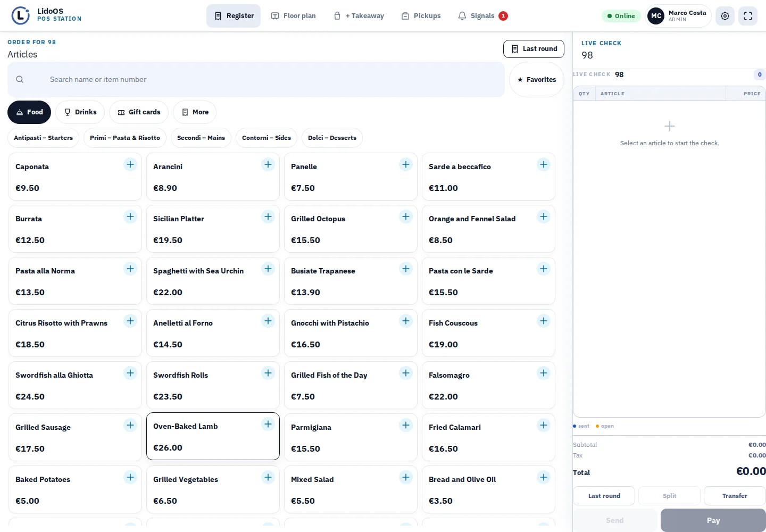Click the Transfer button
Image resolution: width=766 pixels, height=532 pixels.
coord(735,496)
